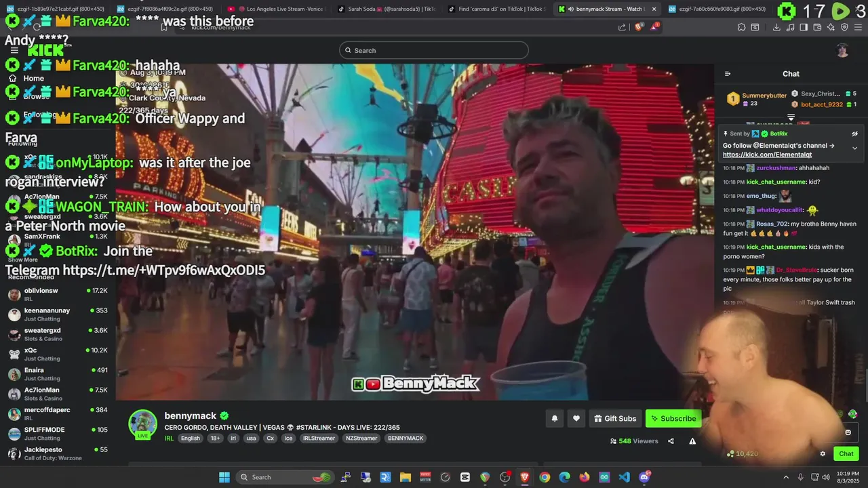The height and width of the screenshot is (488, 868).
Task: Select the IRL category link
Action: pyautogui.click(x=169, y=439)
